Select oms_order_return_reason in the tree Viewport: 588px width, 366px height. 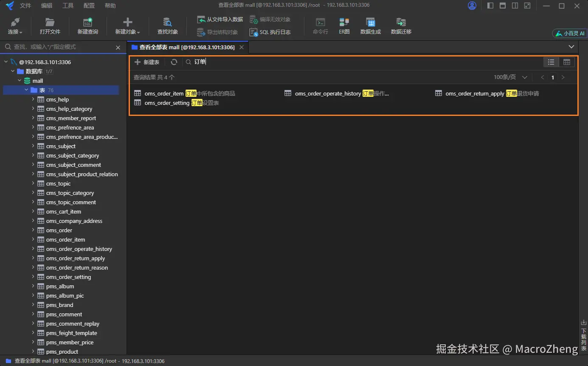[77, 267]
